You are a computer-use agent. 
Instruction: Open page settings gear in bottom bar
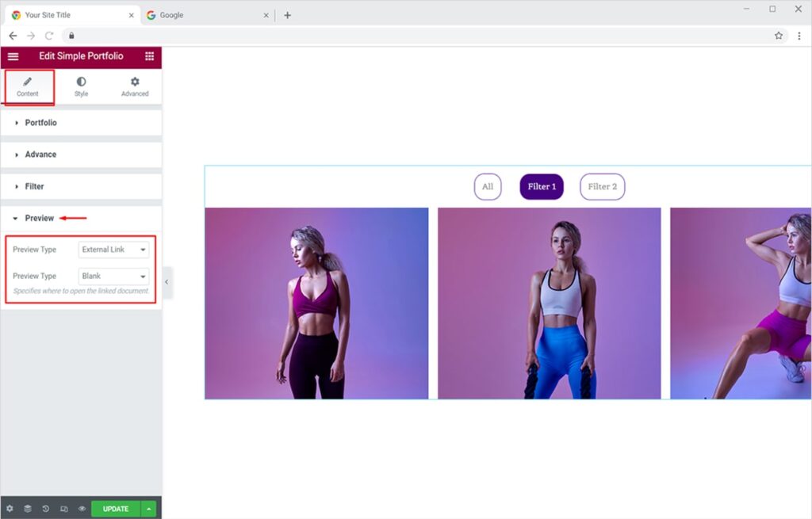tap(10, 509)
